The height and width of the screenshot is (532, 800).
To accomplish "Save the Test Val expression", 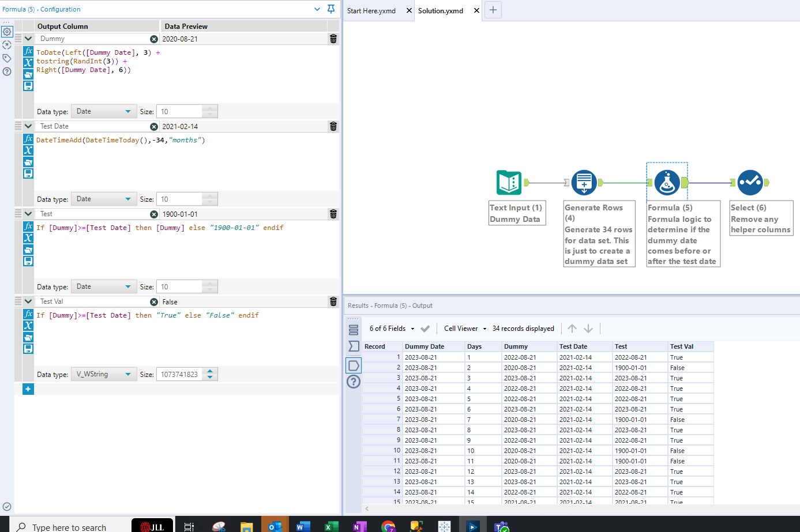I will coord(28,349).
